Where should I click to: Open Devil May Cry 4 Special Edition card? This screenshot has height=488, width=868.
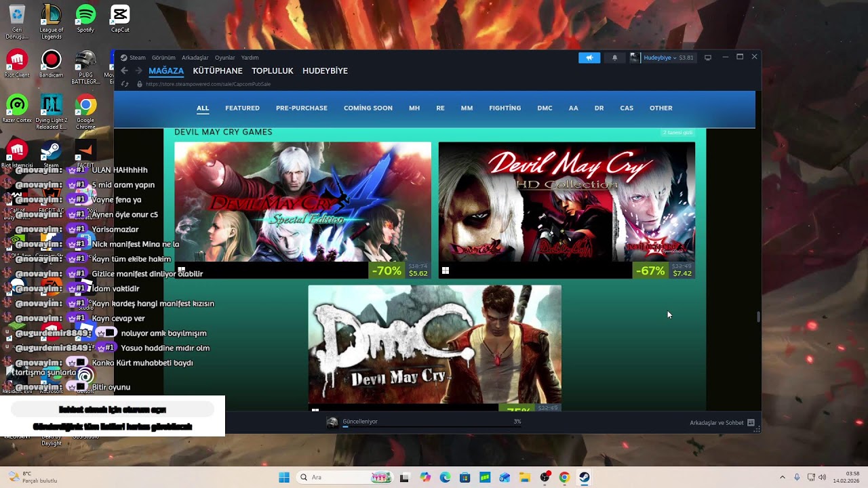pyautogui.click(x=302, y=210)
